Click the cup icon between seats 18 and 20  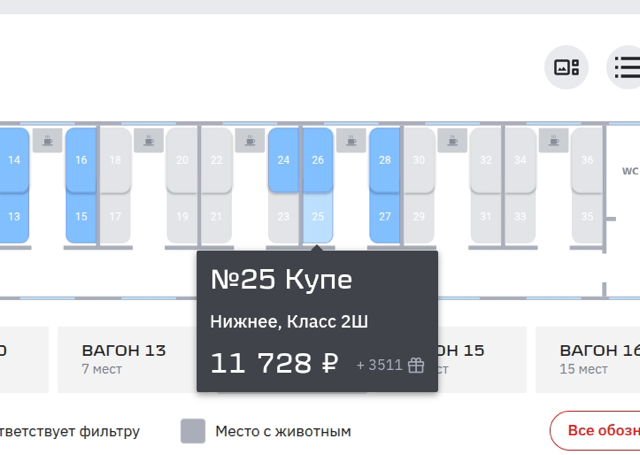(149, 141)
